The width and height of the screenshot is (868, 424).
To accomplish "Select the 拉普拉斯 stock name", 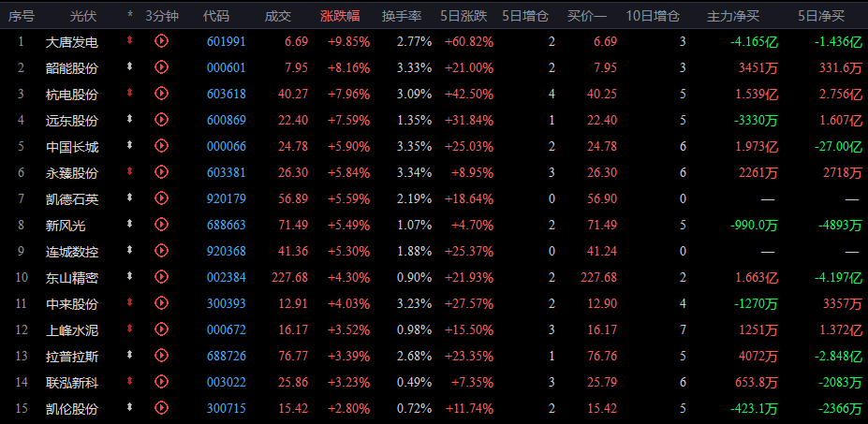I will click(72, 356).
